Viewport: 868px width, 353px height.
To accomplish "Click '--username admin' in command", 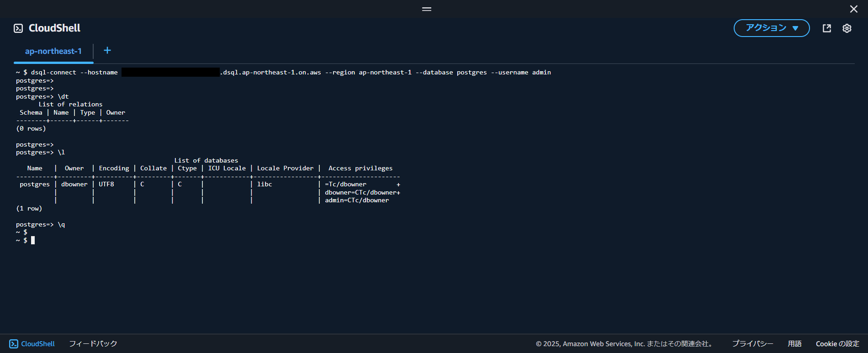I will point(521,72).
